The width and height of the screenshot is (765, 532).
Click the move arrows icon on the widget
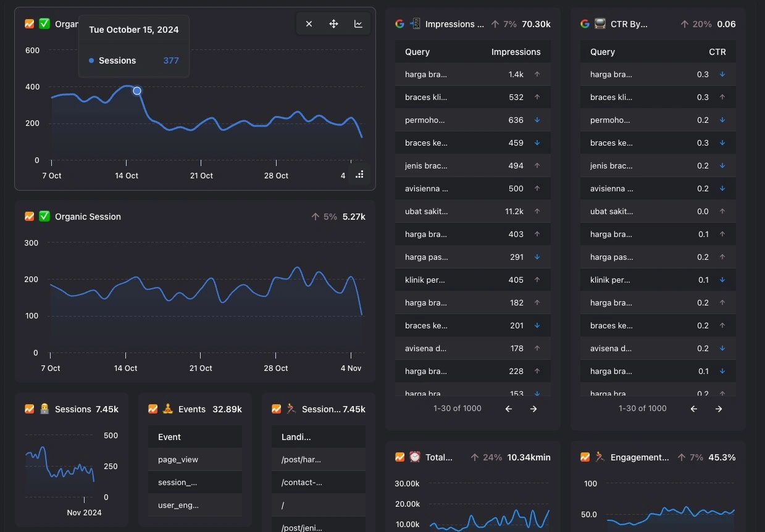pos(333,24)
